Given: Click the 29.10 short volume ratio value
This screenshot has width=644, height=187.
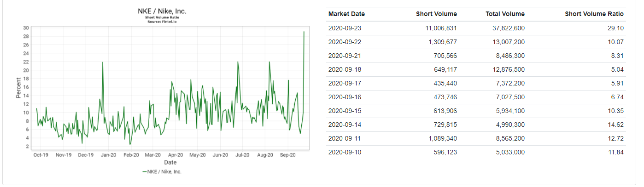Looking at the screenshot, I should click(x=615, y=28).
